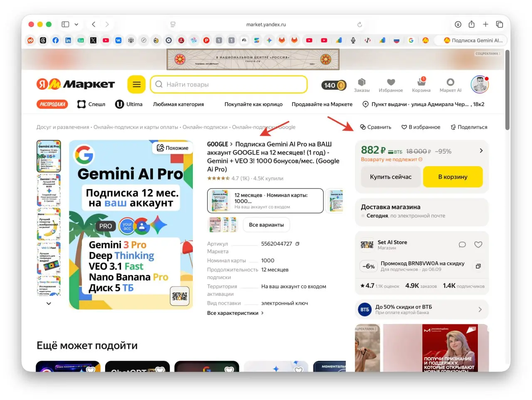The width and height of the screenshot is (532, 400).
Task: Open the Gemini sparkle pinned tab
Action: 269,40
